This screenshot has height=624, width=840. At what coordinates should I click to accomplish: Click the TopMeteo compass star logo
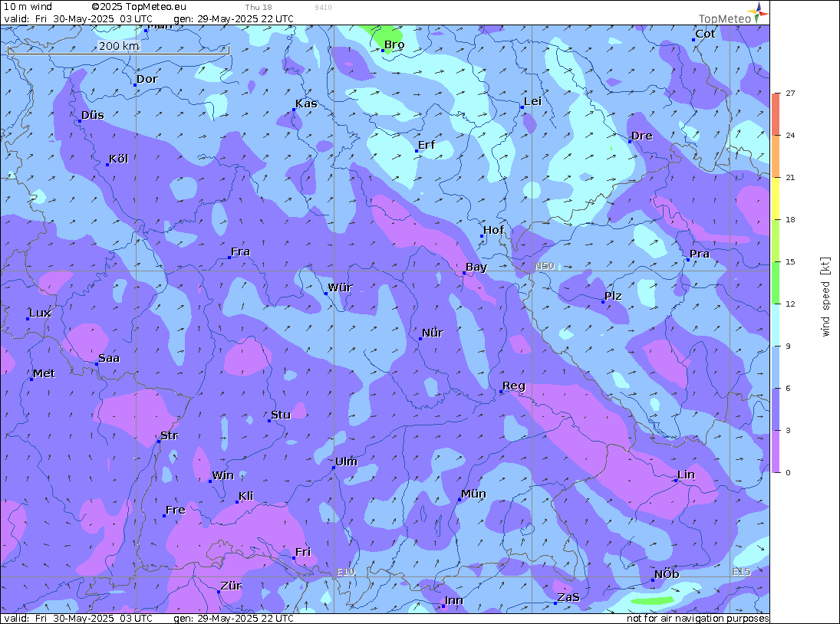point(757,12)
